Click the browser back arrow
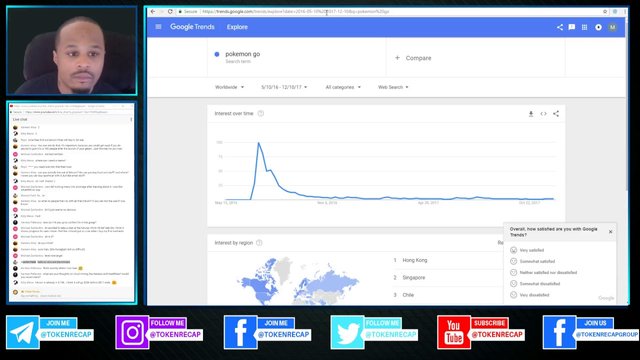Screen dimensions: 640x360 click(x=153, y=11)
